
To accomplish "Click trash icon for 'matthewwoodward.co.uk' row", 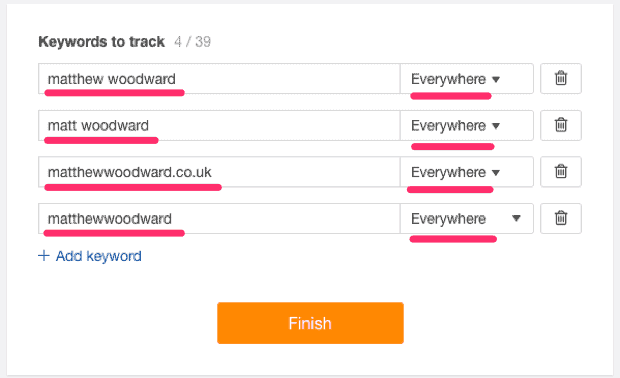I will pyautogui.click(x=561, y=172).
